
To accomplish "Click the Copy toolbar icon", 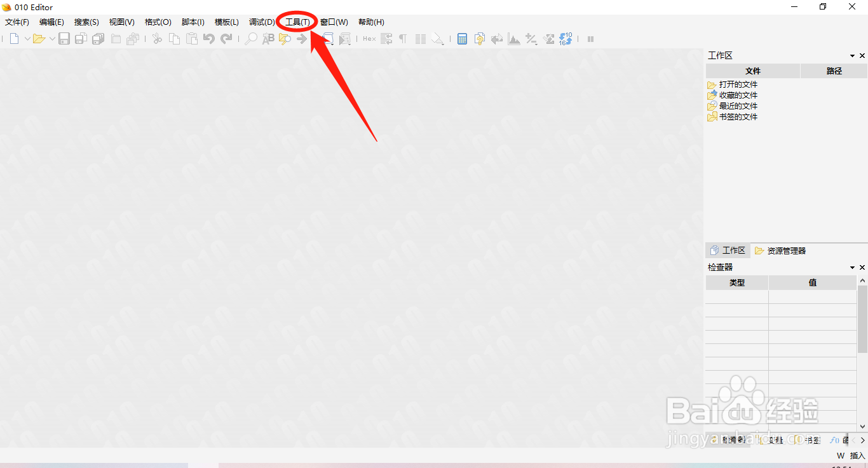I will [174, 39].
